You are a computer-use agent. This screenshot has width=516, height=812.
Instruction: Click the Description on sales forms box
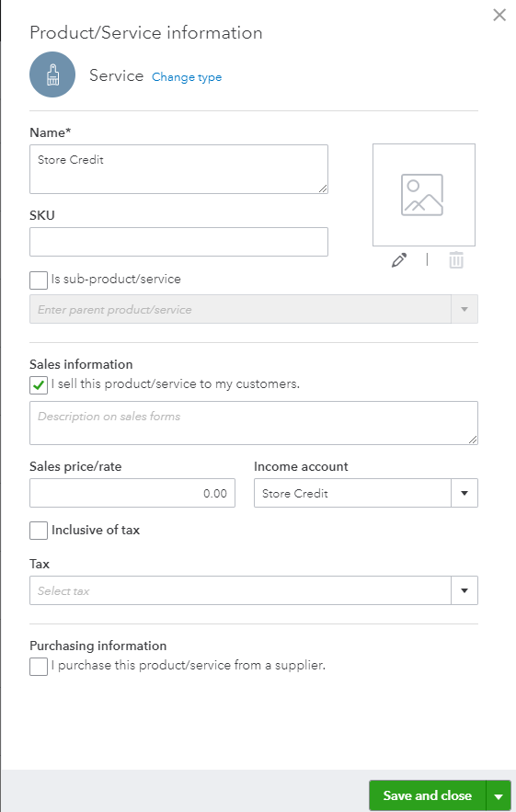[x=254, y=423]
